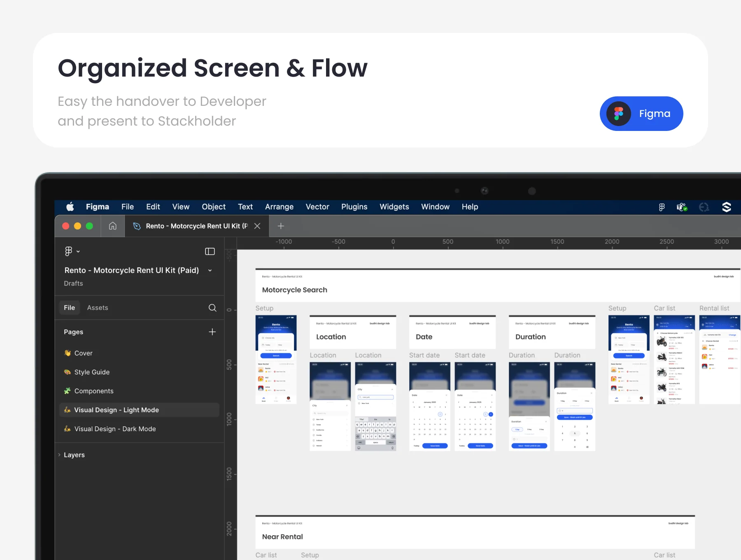Click the Teams status icon in menu bar
Image resolution: width=741 pixels, height=560 pixels.
click(x=682, y=207)
